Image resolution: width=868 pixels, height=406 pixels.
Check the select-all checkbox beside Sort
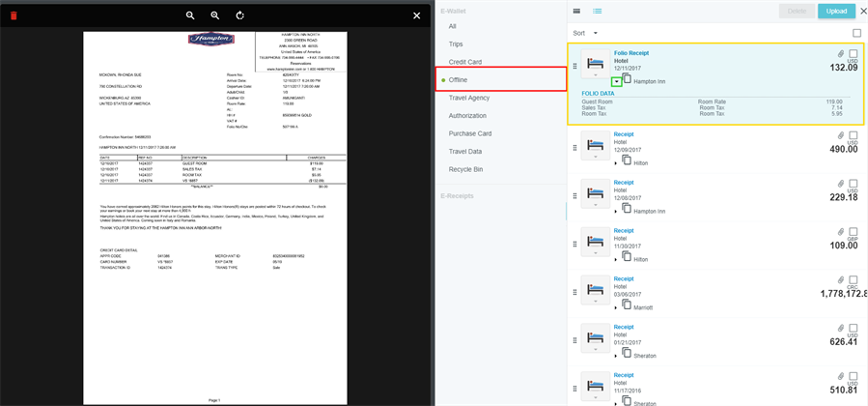click(856, 33)
